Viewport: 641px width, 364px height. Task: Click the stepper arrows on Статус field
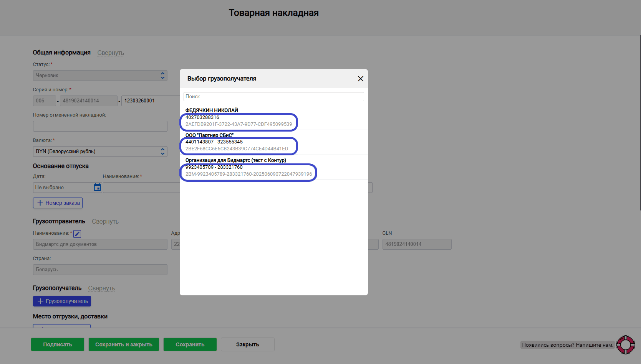click(x=162, y=75)
